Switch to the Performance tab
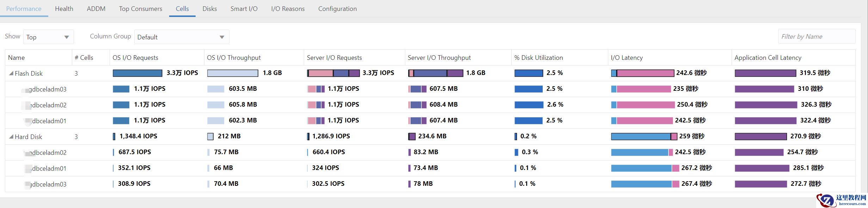Image resolution: width=868 pixels, height=208 pixels. [24, 9]
